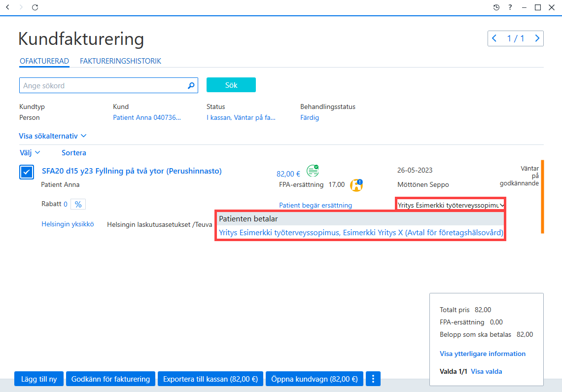Click the Rabatt value 0

pyautogui.click(x=66, y=204)
